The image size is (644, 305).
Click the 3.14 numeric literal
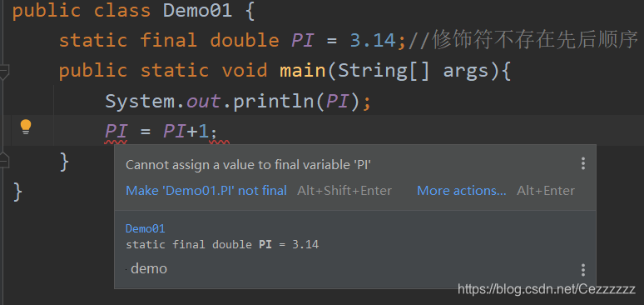coord(373,41)
